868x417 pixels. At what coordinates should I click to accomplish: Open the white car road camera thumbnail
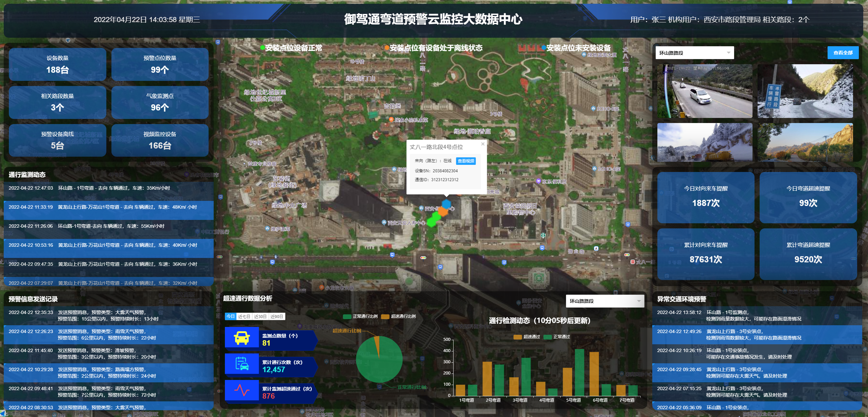click(704, 91)
